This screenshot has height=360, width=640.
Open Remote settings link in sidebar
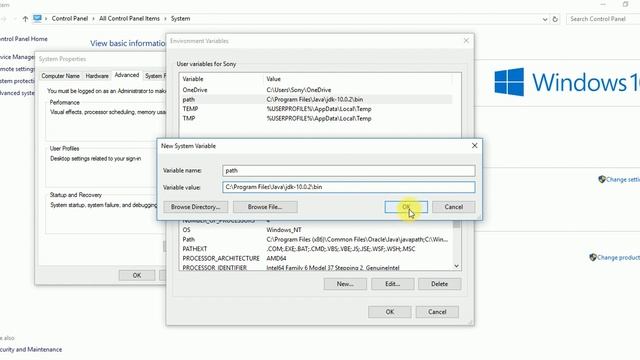coord(17,69)
